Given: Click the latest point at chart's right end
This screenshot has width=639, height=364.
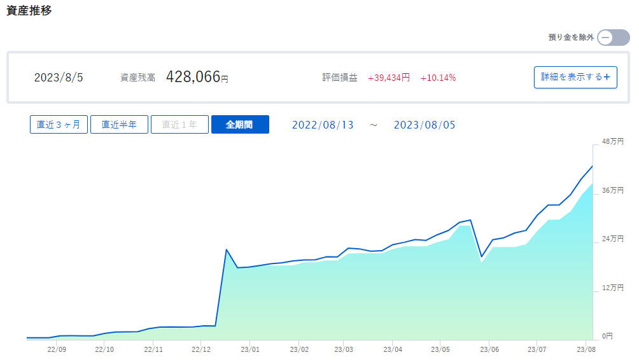Looking at the screenshot, I should click(x=593, y=167).
